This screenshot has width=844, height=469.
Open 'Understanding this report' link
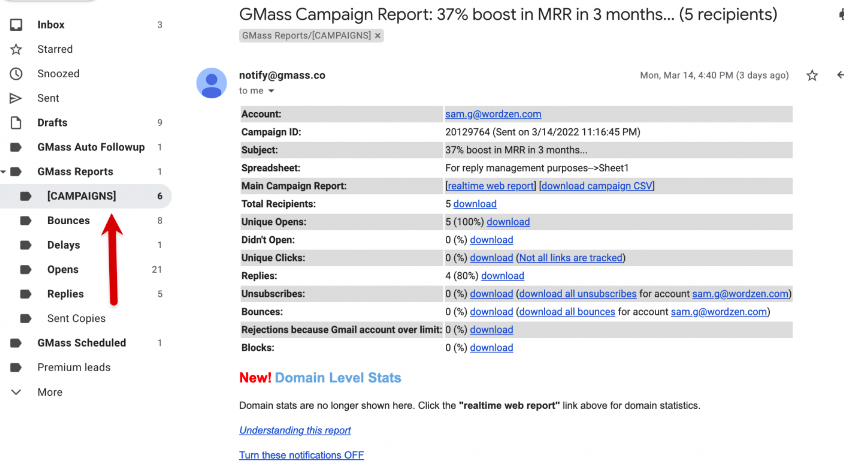(x=295, y=430)
